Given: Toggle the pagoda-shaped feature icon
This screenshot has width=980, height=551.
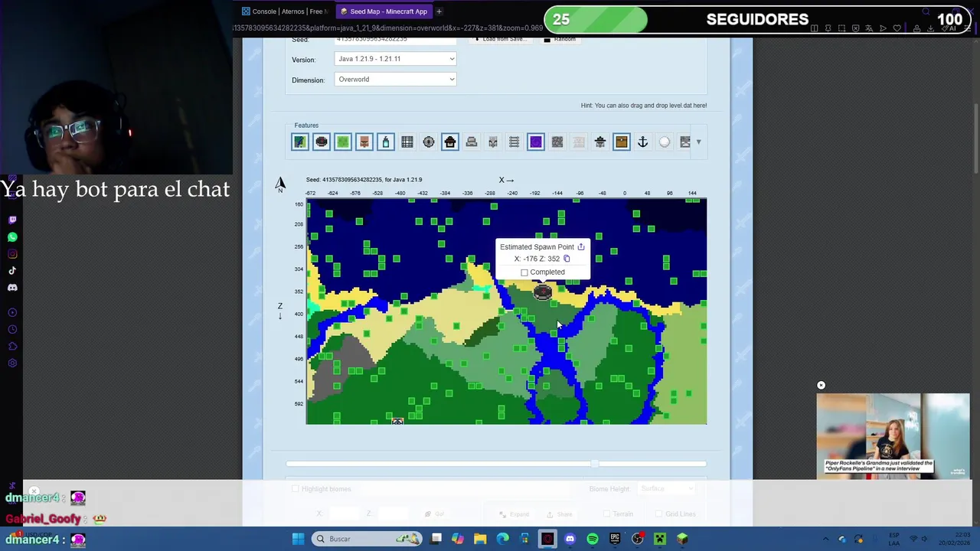Looking at the screenshot, I should pyautogui.click(x=599, y=142).
